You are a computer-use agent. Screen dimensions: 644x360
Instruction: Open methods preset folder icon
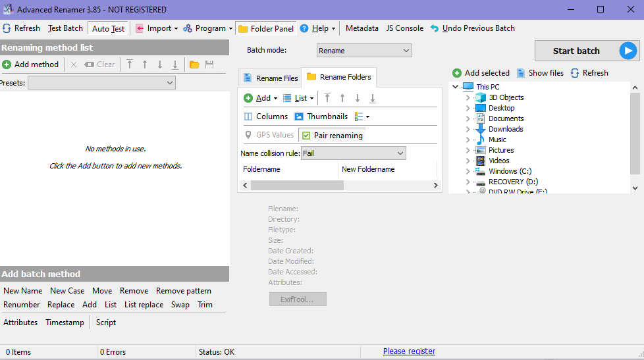(194, 64)
